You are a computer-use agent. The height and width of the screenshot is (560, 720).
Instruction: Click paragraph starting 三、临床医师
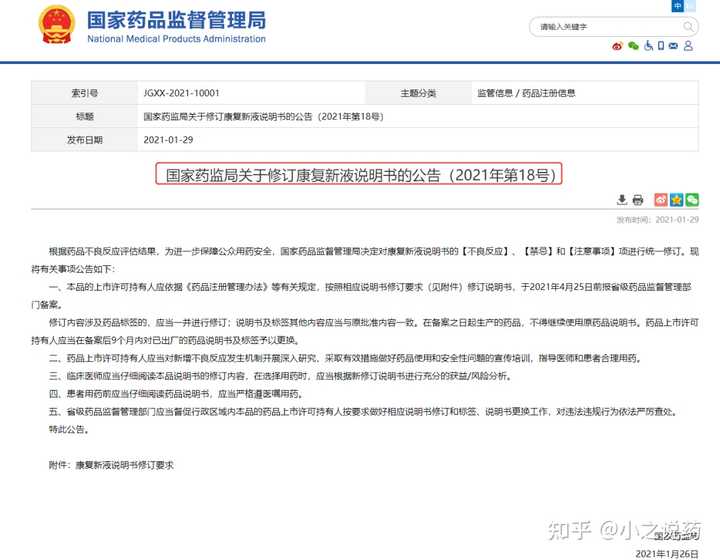[280, 376]
